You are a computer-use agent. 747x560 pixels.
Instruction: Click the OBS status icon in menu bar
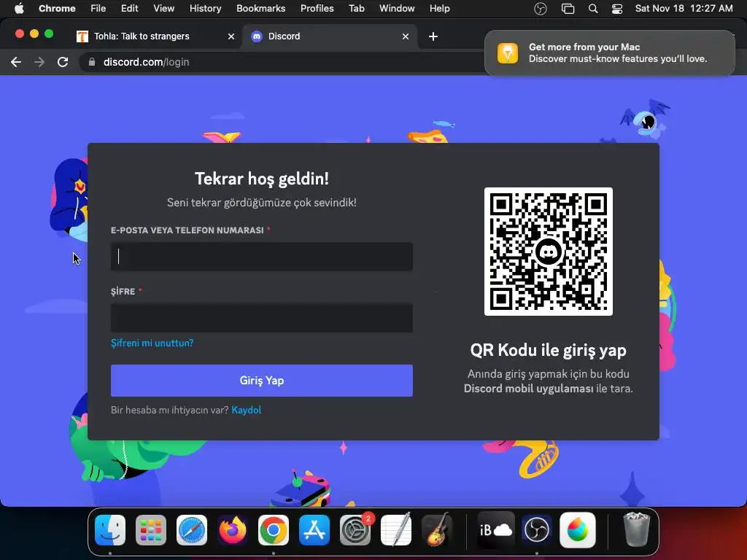(x=541, y=9)
